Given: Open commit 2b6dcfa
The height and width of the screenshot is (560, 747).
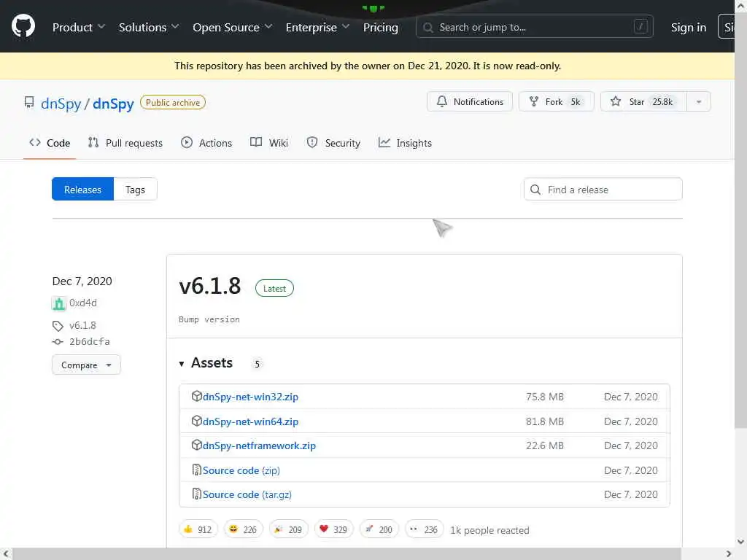Looking at the screenshot, I should click(90, 342).
